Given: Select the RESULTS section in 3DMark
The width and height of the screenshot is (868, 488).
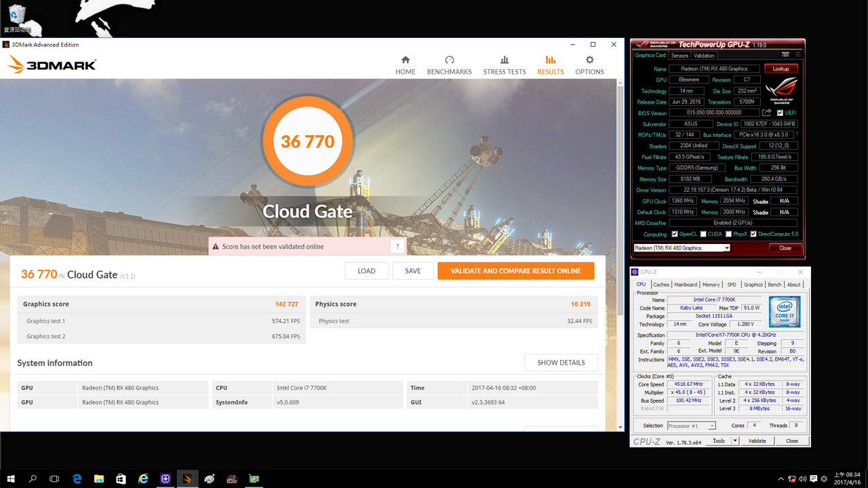Looking at the screenshot, I should [x=550, y=65].
